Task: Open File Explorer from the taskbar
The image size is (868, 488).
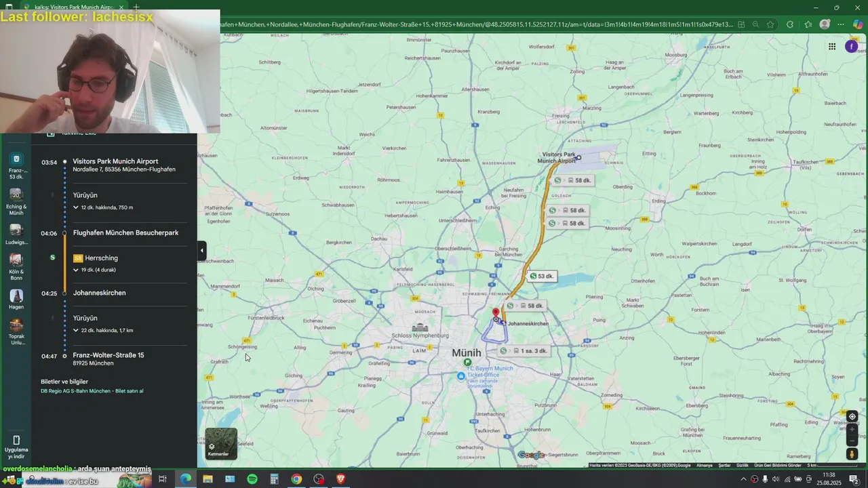Action: click(x=208, y=479)
